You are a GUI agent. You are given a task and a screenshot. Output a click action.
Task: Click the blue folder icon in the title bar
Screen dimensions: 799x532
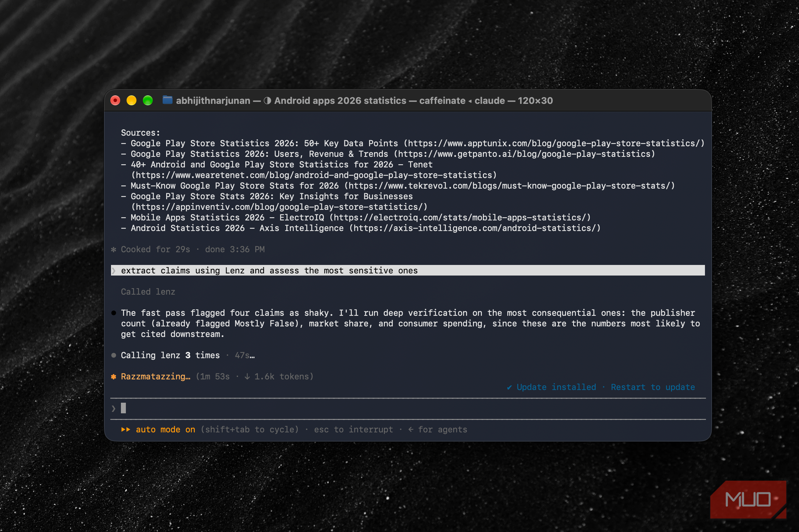point(167,100)
